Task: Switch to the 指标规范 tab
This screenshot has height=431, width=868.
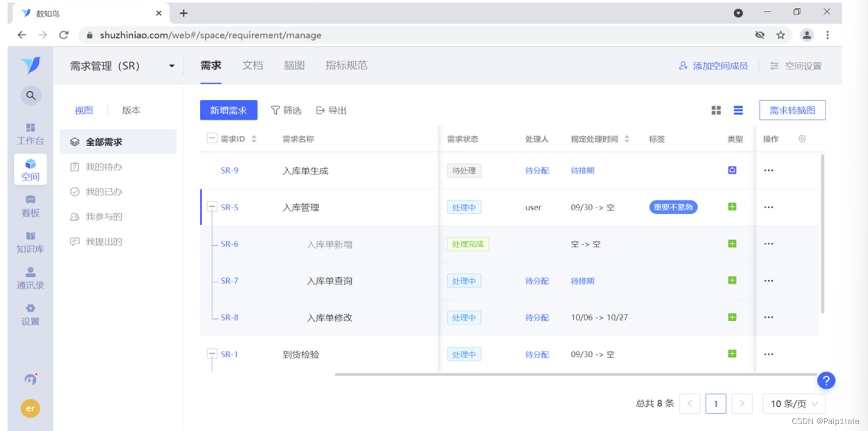Action: coord(347,65)
